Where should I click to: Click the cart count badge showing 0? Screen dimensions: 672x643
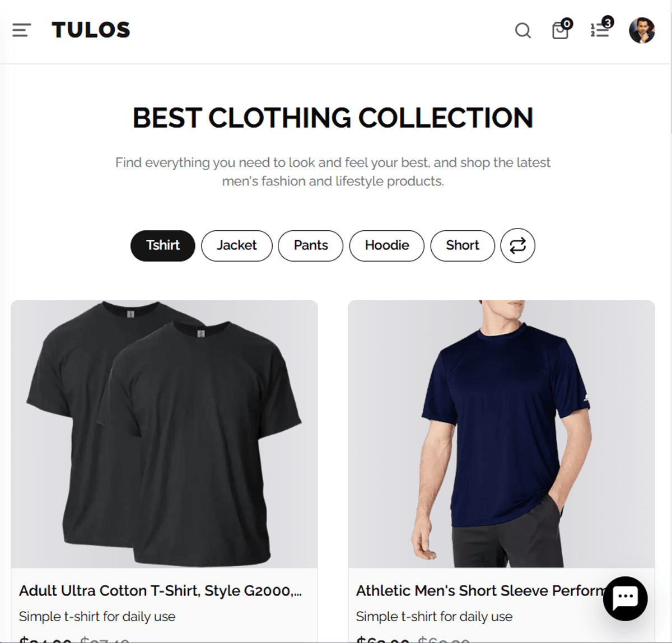click(x=567, y=24)
